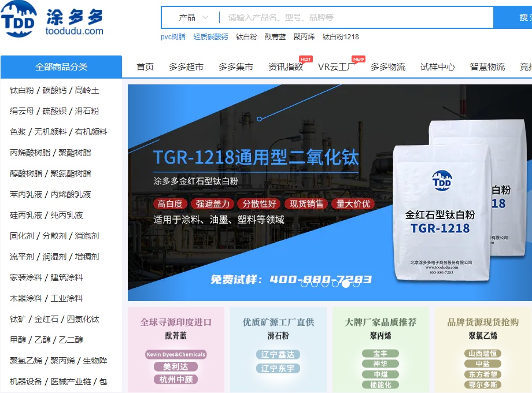
Task: Click the 美利达 brand tag
Action: point(176,366)
